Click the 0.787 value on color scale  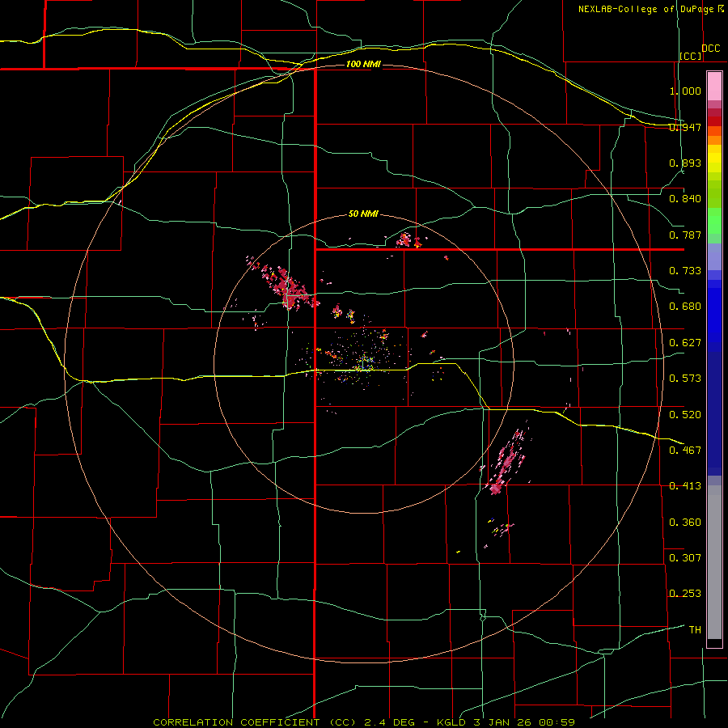[x=685, y=235]
